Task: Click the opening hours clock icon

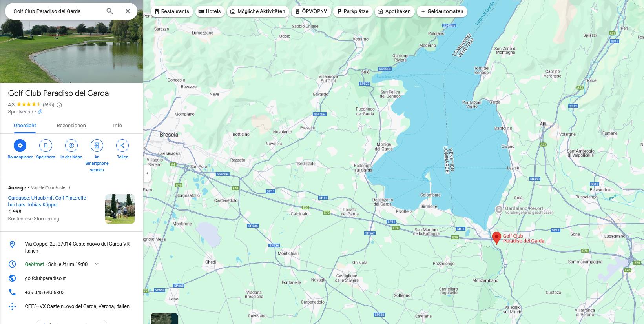Action: click(x=12, y=264)
